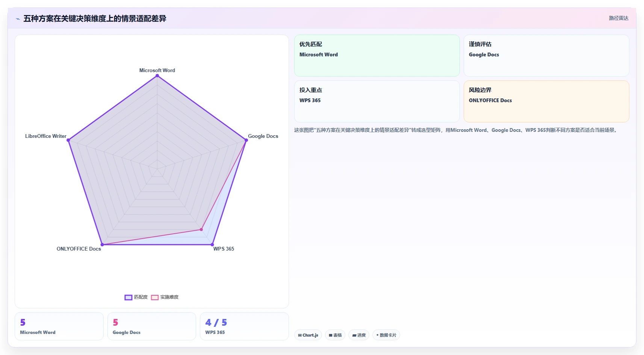Toggle the 匹配度 legend item
The width and height of the screenshot is (644, 355).
coord(136,297)
